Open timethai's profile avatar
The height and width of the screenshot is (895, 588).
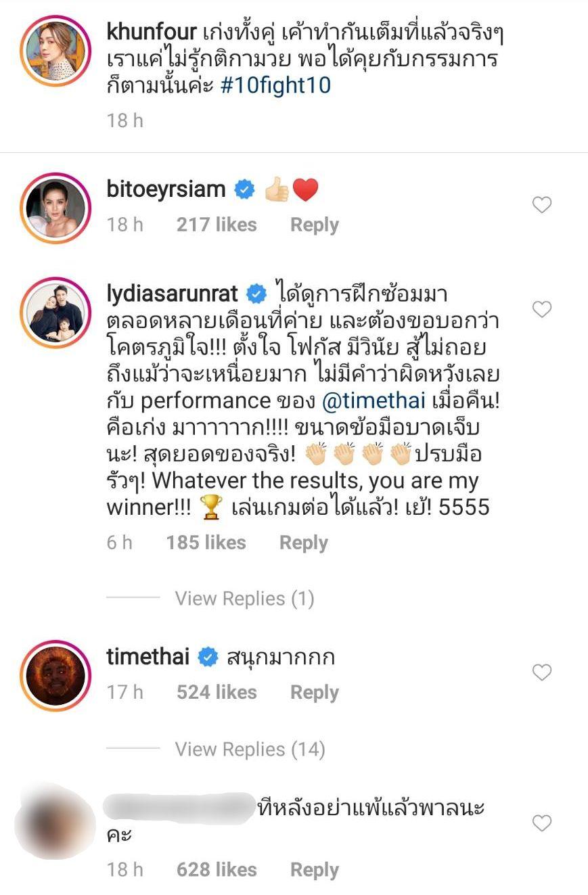[x=55, y=675]
